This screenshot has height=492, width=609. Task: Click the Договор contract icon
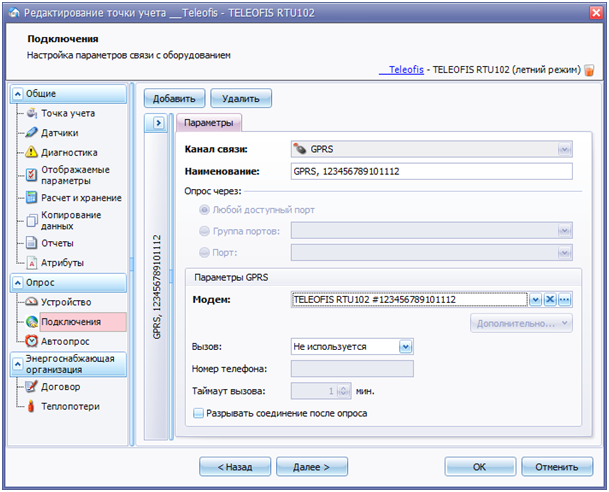click(x=31, y=387)
